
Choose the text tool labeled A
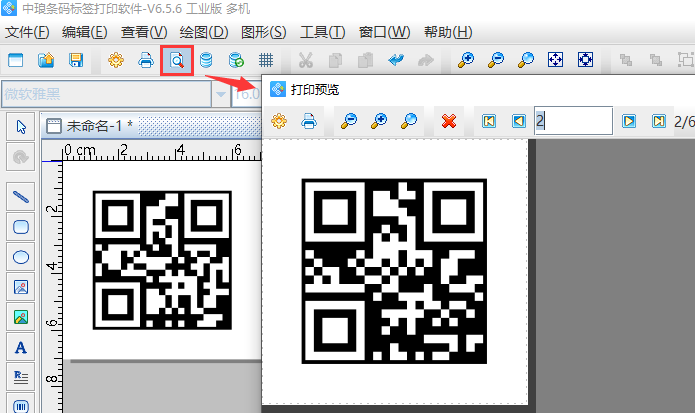20,347
